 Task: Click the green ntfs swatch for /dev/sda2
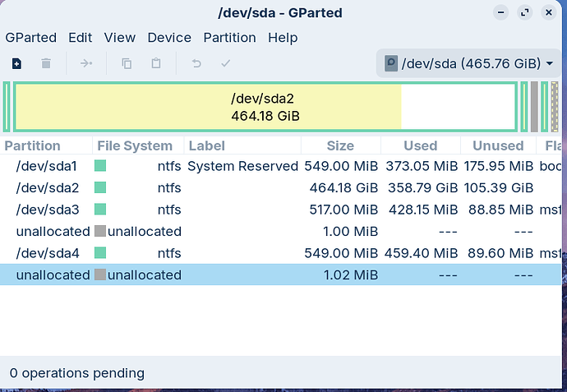pos(101,187)
